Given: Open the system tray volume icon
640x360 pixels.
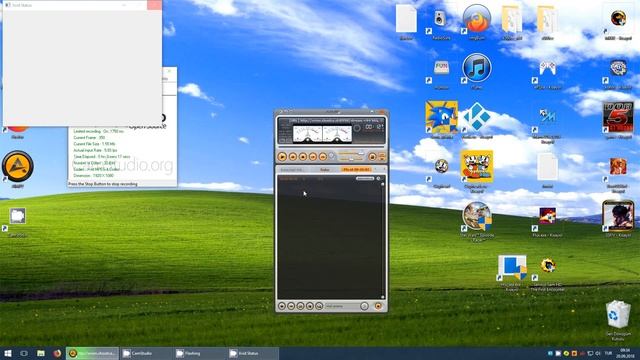Looking at the screenshot, I should 598,353.
